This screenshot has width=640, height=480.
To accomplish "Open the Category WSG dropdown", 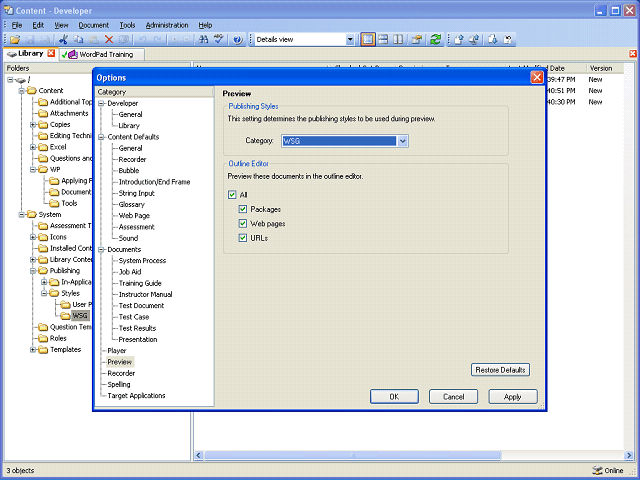I will pos(402,141).
